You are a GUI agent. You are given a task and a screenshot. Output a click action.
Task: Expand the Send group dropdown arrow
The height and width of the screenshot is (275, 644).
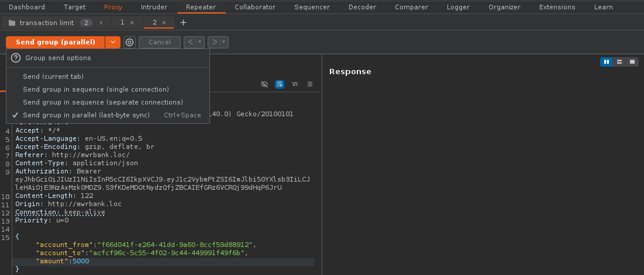(113, 42)
